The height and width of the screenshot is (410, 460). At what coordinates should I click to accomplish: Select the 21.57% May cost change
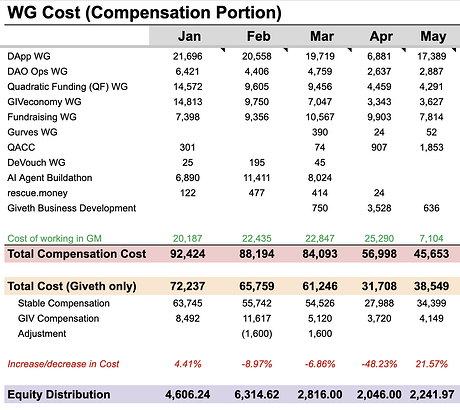[x=431, y=364]
